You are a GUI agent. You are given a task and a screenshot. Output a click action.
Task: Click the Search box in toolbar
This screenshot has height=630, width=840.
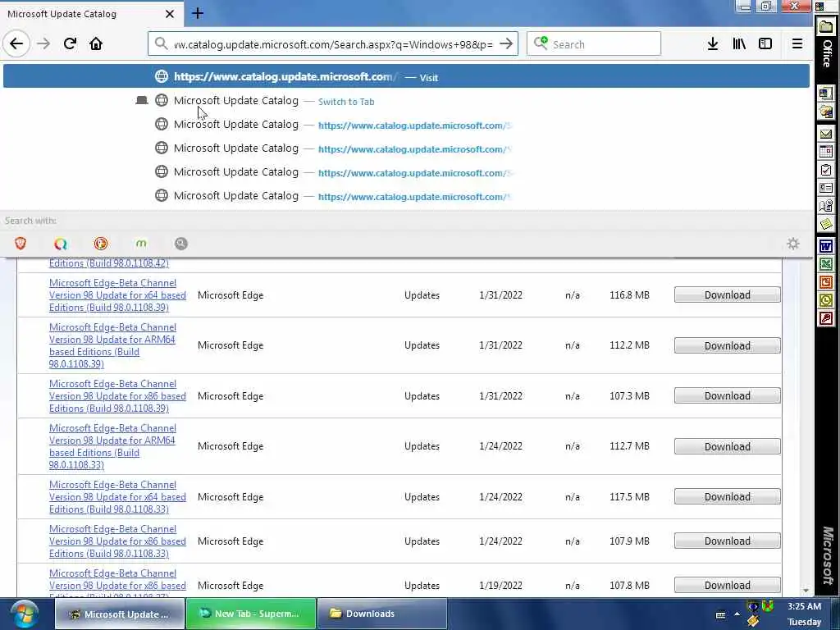point(594,44)
